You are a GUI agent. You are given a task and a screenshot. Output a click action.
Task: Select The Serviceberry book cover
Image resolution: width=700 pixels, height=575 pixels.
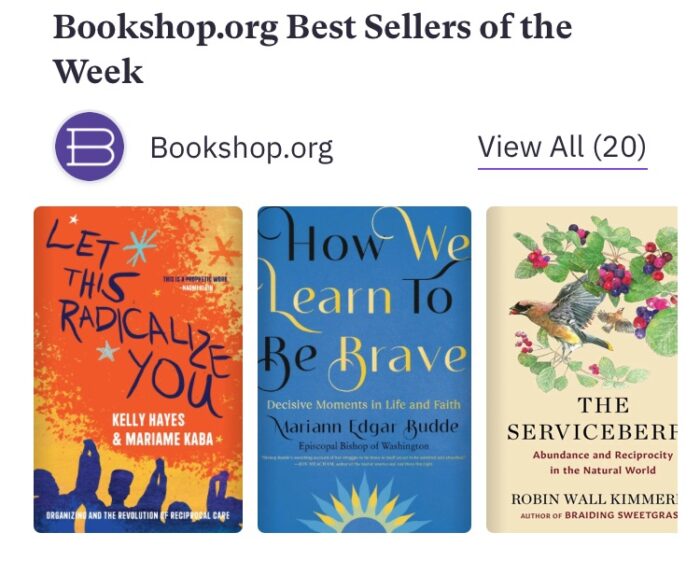point(582,369)
